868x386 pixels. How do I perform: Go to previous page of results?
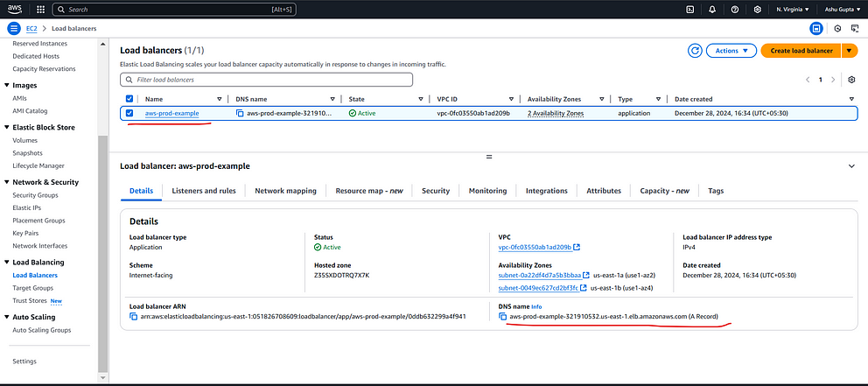click(x=808, y=80)
